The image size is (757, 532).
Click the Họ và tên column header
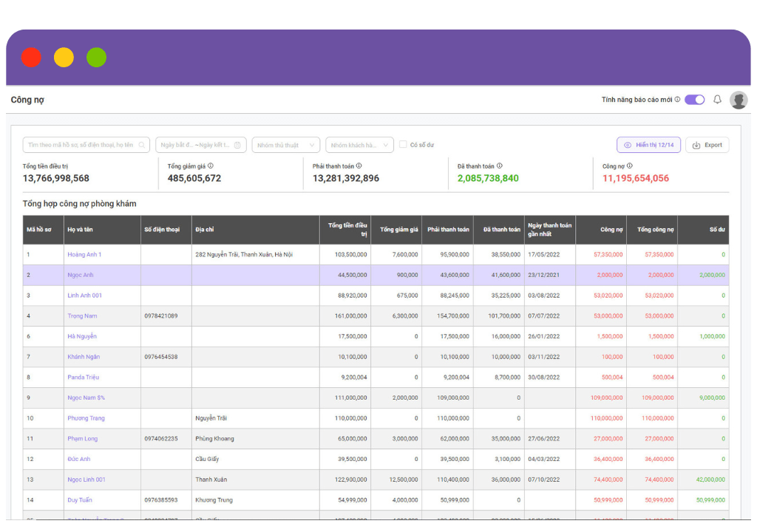click(x=102, y=230)
